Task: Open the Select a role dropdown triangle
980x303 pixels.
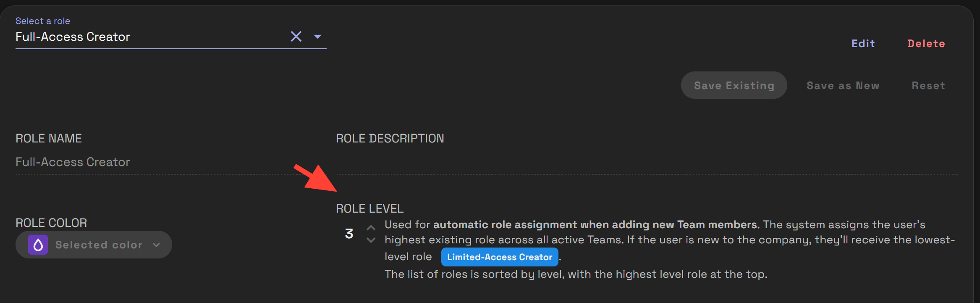Action: click(x=318, y=37)
